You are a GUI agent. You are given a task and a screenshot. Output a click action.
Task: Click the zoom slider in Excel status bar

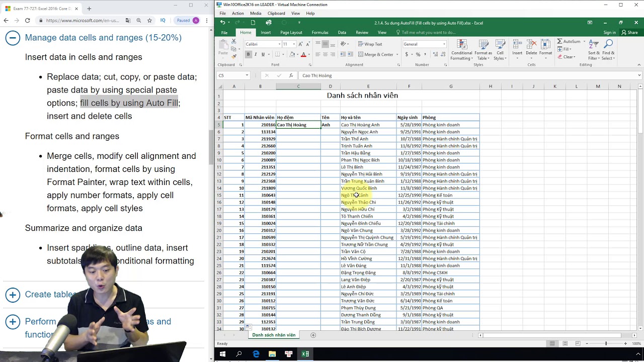(606, 343)
